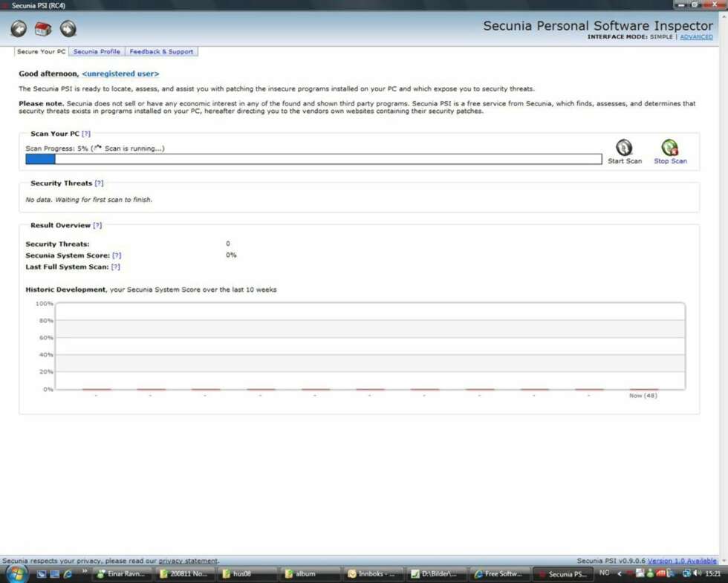Click 'Scan Progress: 5%' status text
Image resolution: width=728 pixels, height=583 pixels.
pos(56,149)
